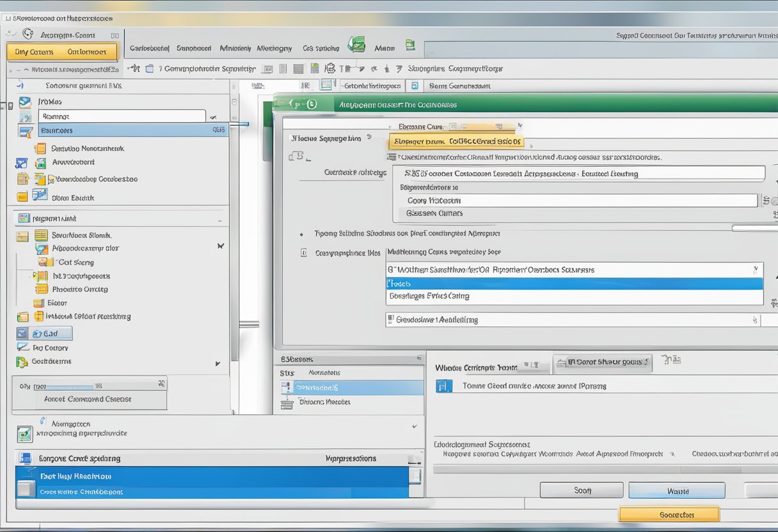Expand the chevron next to the sidebar tree item
Screen dimensions: 778x532
tap(220, 245)
